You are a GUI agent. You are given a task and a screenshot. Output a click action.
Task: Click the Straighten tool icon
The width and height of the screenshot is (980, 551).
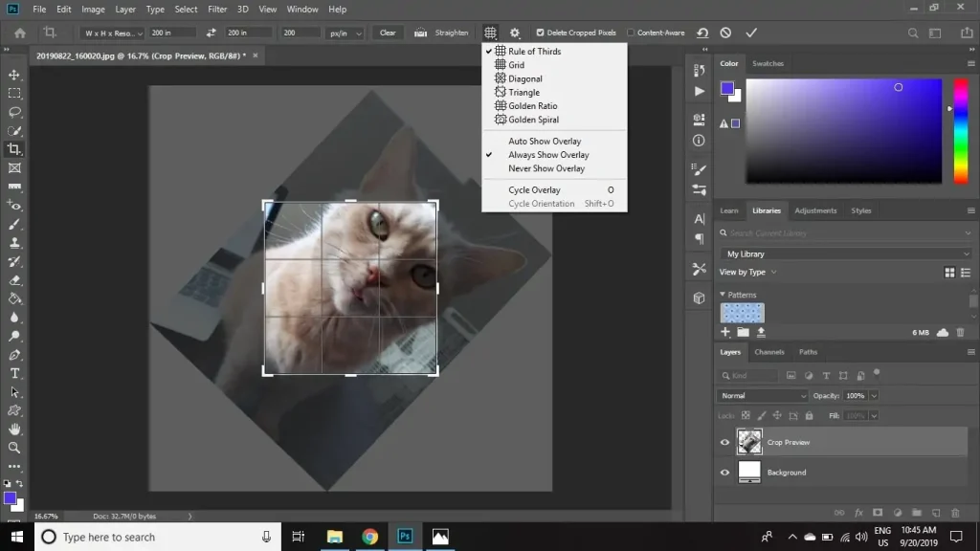(420, 33)
